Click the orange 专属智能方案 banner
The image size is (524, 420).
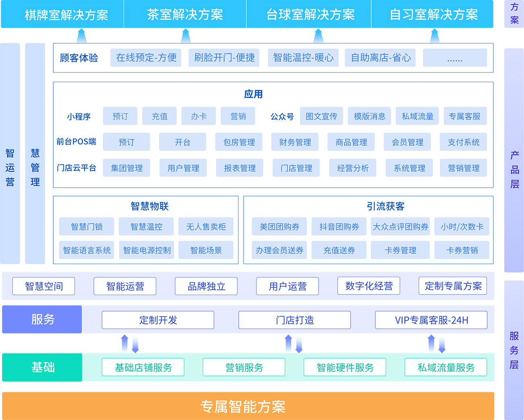248,406
